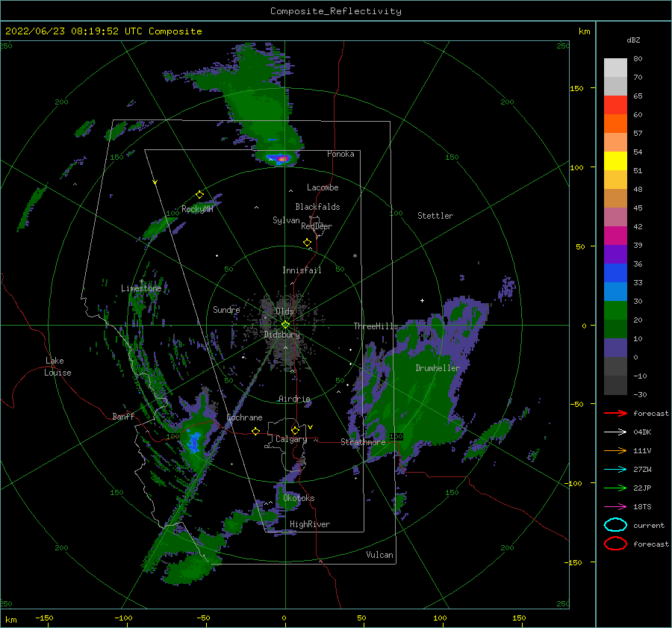672x628 pixels.
Task: Click the radar-center diamond between Olds and Didsbury
Action: tap(285, 325)
